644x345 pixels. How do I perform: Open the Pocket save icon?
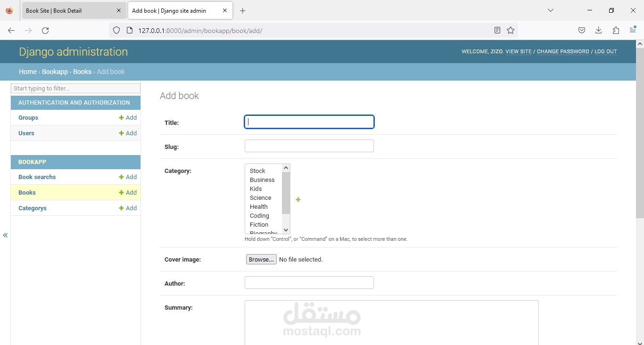(582, 30)
